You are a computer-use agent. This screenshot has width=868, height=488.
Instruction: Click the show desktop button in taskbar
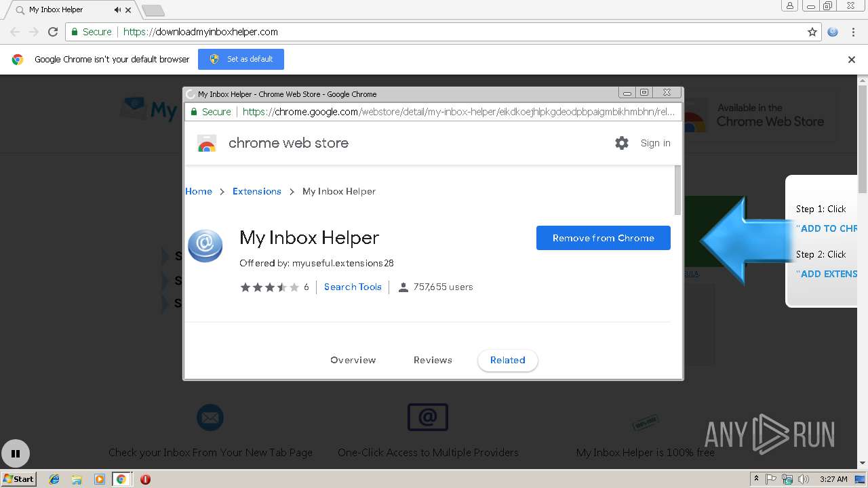click(860, 479)
